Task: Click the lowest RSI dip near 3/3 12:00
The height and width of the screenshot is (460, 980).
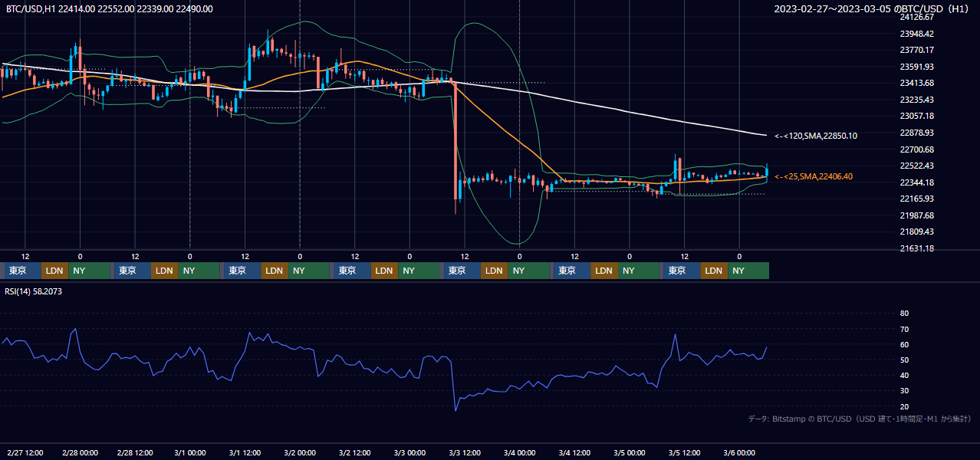Action: [x=455, y=410]
